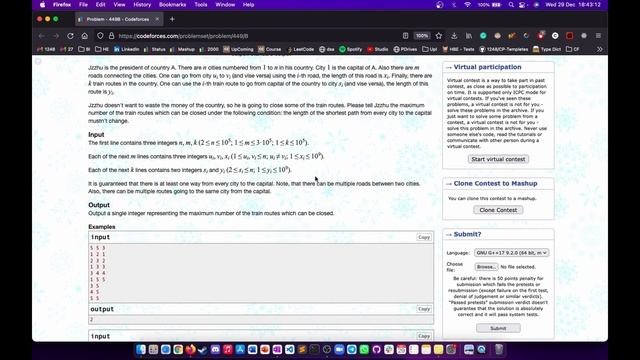Open the Bookmarks menu

[172, 5]
